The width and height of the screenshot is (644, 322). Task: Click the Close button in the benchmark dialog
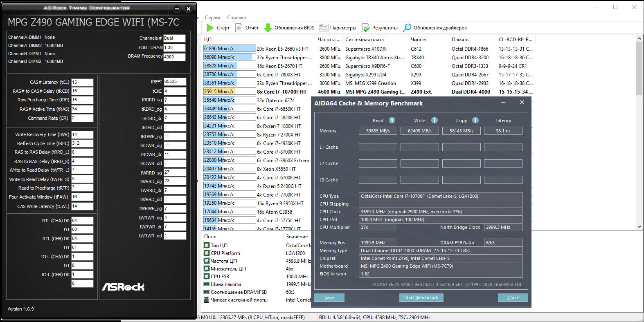click(513, 297)
